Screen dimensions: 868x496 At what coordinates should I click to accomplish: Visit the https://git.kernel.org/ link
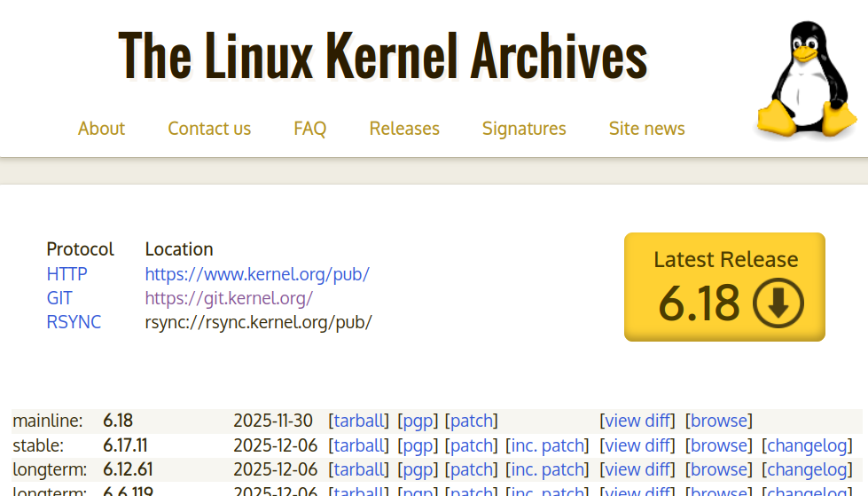pyautogui.click(x=229, y=298)
